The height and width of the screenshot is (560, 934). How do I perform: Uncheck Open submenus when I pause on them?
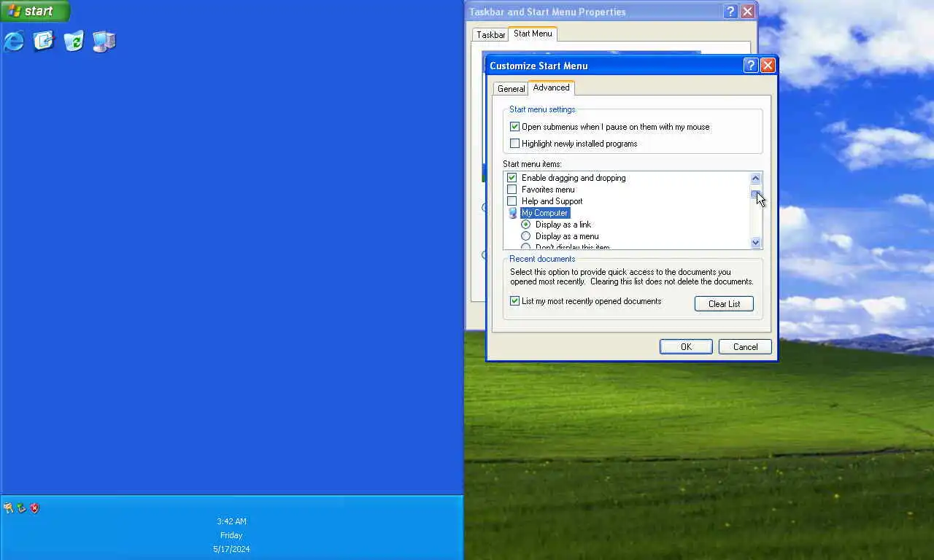[x=514, y=126]
